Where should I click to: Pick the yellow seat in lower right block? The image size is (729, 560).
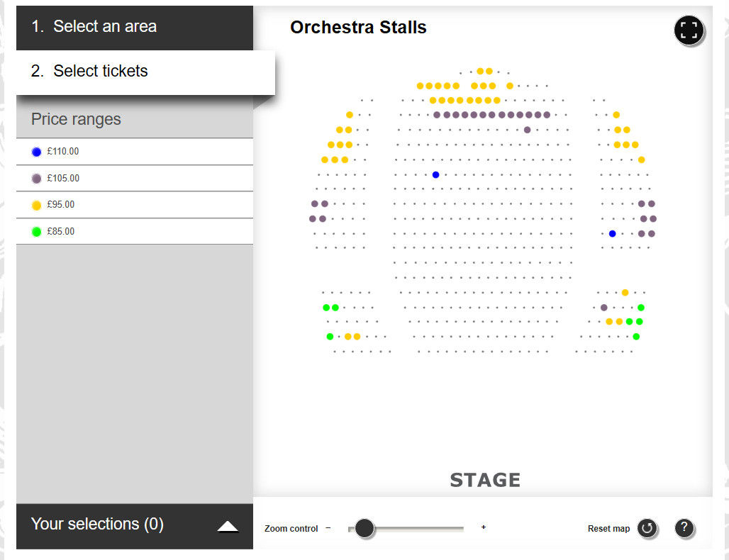625,292
